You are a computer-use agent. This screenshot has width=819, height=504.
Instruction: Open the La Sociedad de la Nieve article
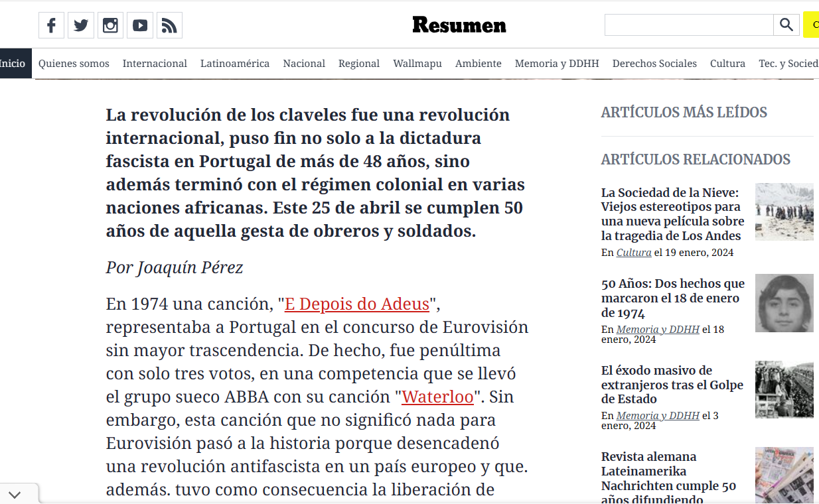[x=673, y=214]
